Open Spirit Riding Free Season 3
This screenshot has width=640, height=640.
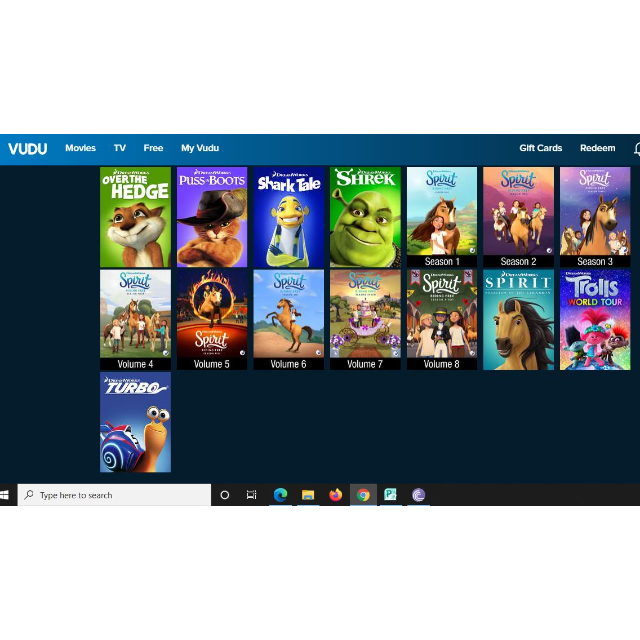(595, 217)
